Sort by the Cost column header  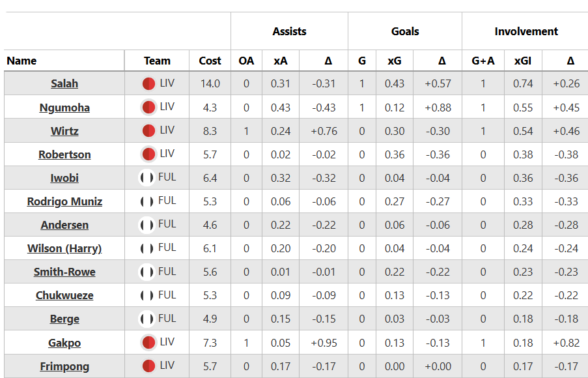[210, 61]
